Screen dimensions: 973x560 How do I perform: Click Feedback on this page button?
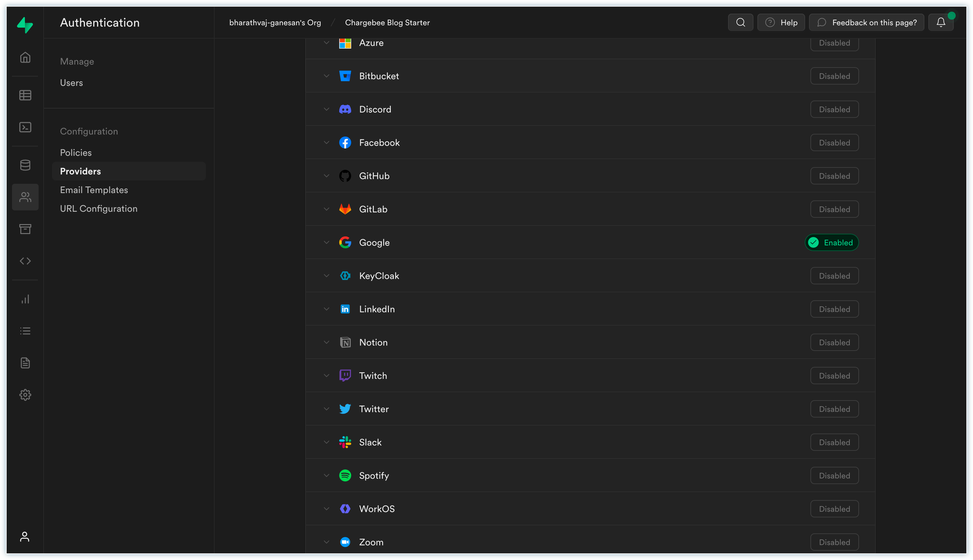click(866, 22)
